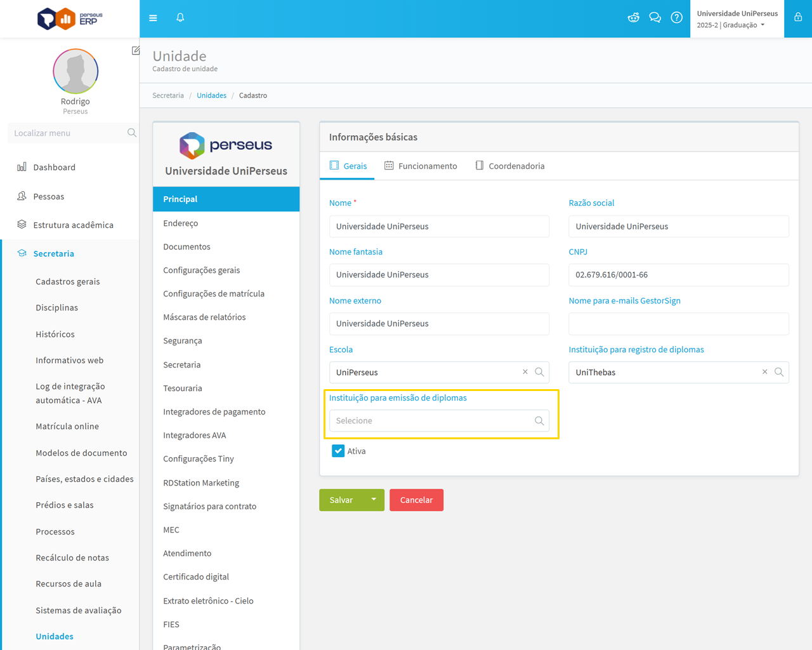Click the Dashboard chart icon
The width and height of the screenshot is (812, 650).
22,167
